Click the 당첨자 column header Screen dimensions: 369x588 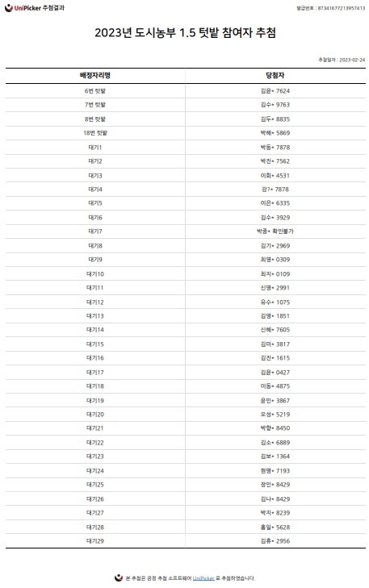pyautogui.click(x=275, y=75)
